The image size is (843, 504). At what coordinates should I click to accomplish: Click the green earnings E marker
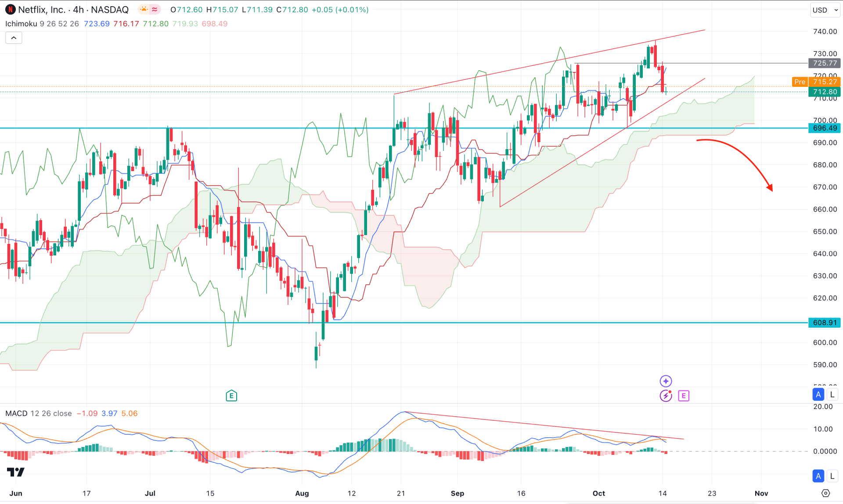click(x=231, y=396)
